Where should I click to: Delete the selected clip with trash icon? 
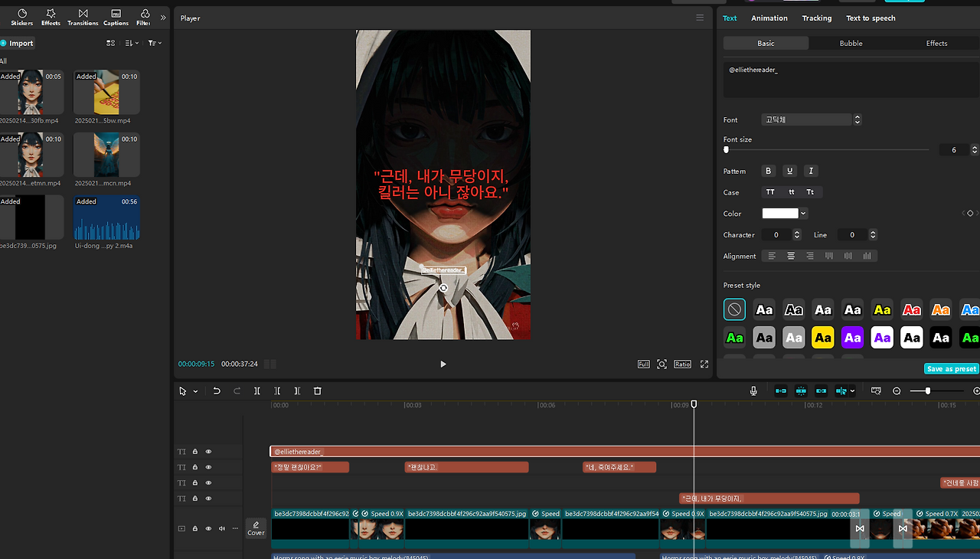(x=317, y=391)
